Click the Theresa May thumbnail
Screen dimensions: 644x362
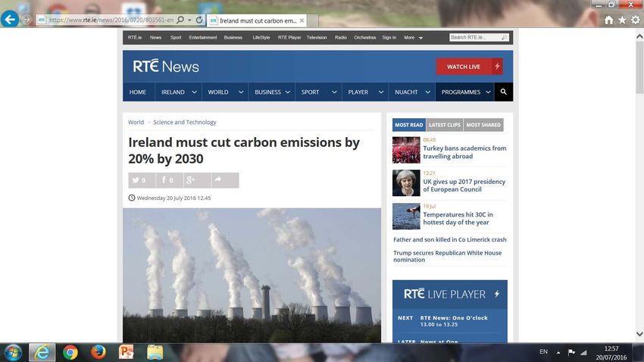(406, 183)
